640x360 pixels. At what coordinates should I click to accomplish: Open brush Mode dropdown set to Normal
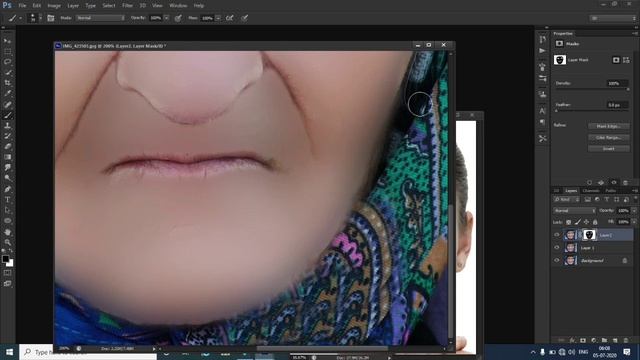(x=100, y=18)
